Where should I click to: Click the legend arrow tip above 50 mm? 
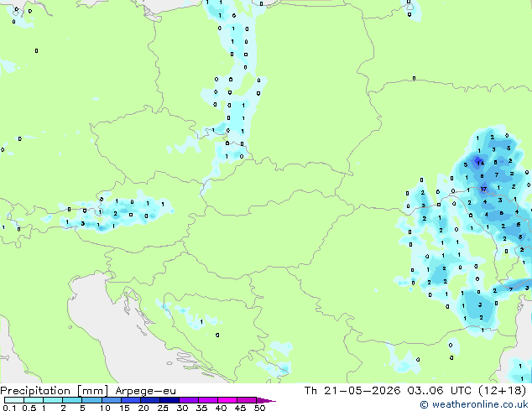[x=266, y=400]
